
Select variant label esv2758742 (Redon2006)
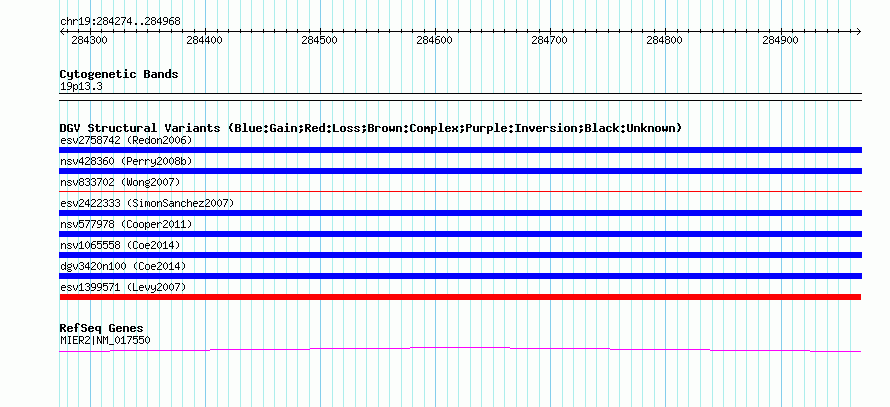coord(126,140)
